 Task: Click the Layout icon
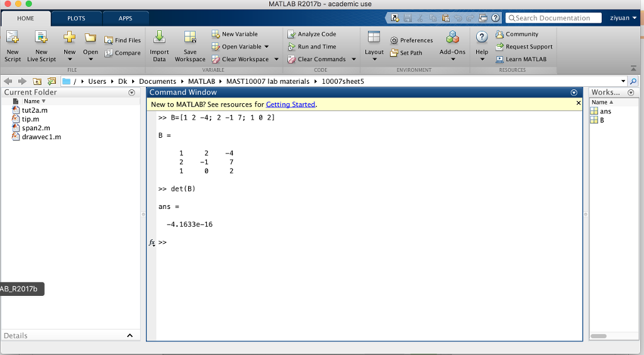(374, 37)
